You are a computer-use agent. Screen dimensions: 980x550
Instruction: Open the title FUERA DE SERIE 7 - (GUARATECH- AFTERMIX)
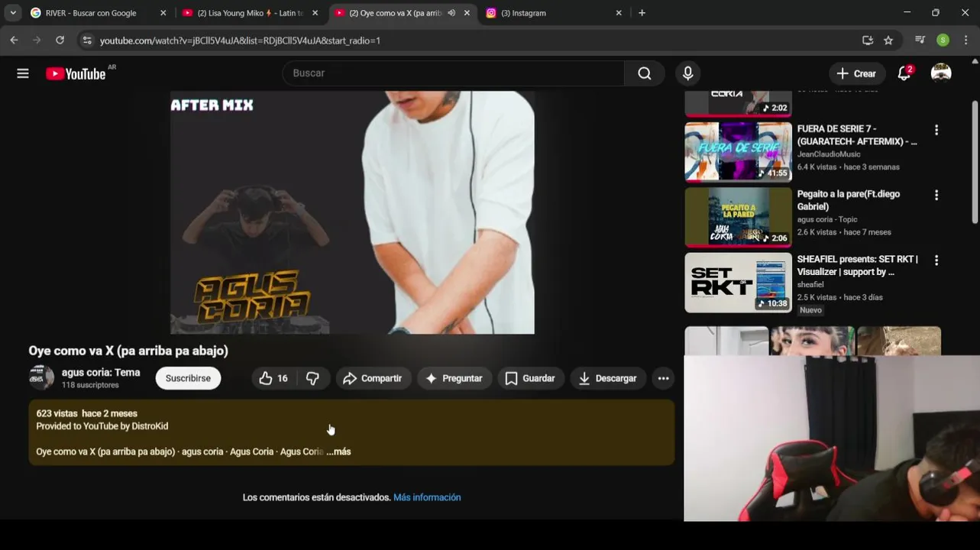[857, 135]
